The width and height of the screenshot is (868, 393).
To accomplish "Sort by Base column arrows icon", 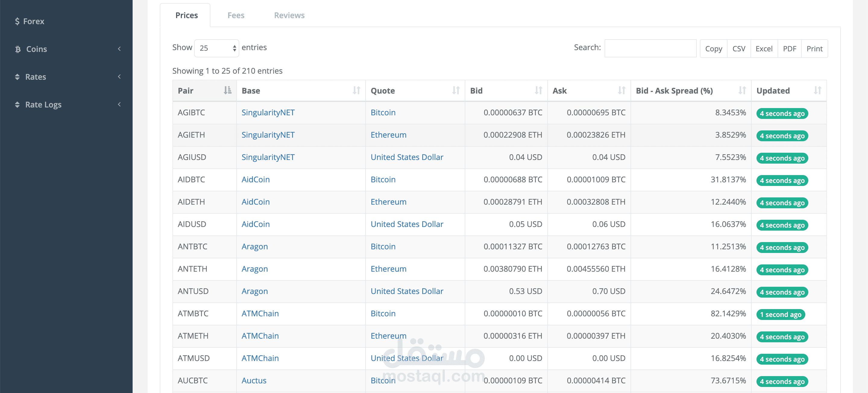I will [x=357, y=91].
